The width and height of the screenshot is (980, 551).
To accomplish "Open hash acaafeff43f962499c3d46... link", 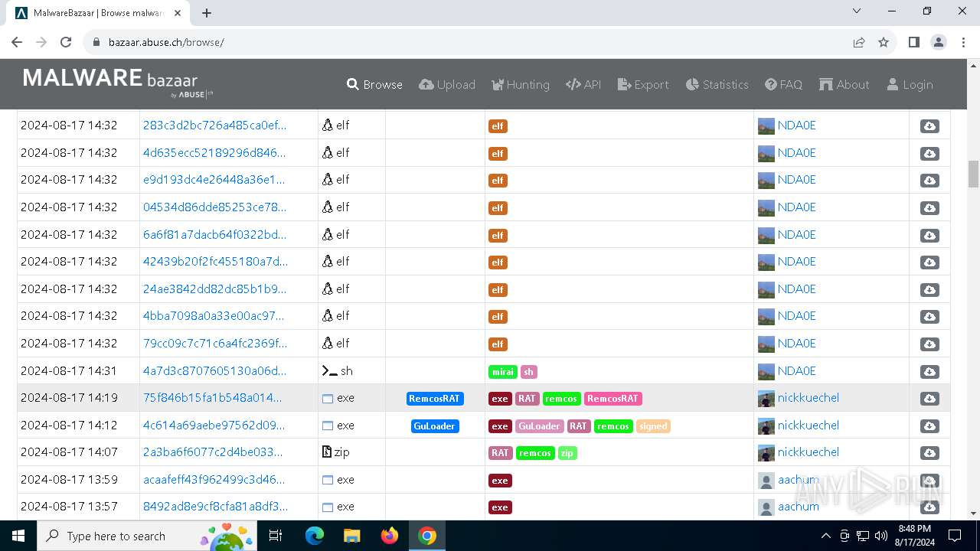I will [214, 480].
